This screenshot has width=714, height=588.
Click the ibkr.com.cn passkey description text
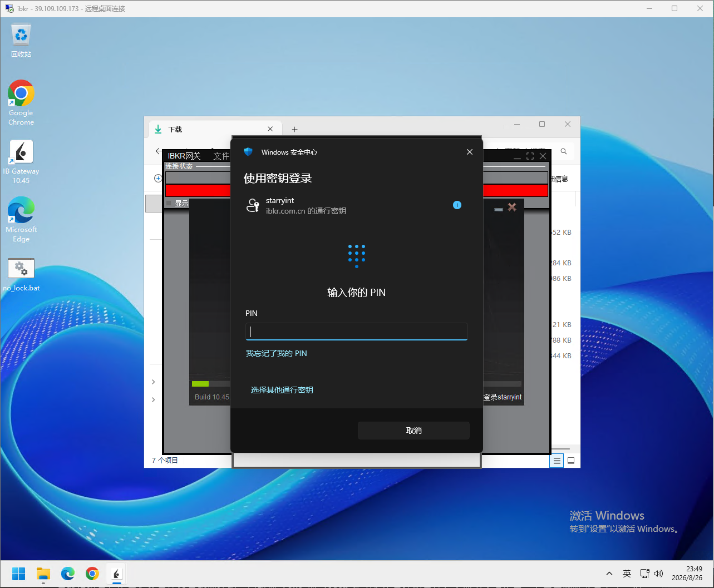pos(306,211)
